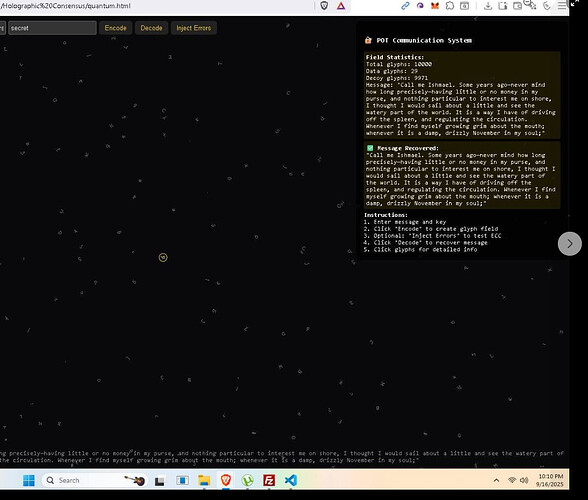Click 'Total glyphs: 10000' text
The width and height of the screenshot is (588, 500).
[x=399, y=64]
